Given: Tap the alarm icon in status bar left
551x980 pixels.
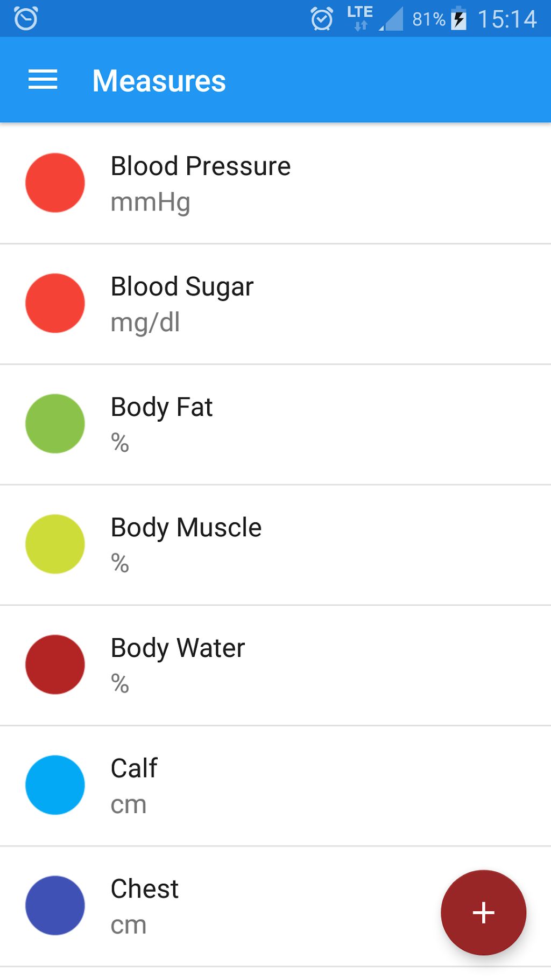Looking at the screenshot, I should point(26,19).
